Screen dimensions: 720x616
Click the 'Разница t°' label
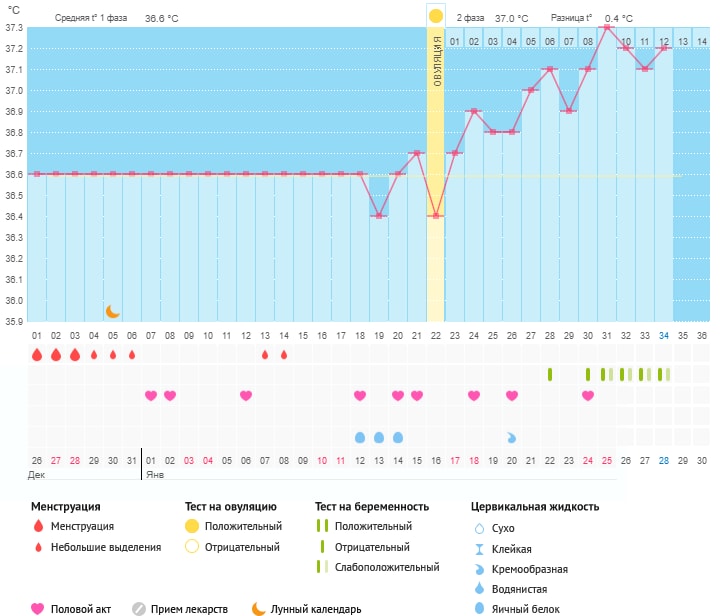tap(571, 18)
